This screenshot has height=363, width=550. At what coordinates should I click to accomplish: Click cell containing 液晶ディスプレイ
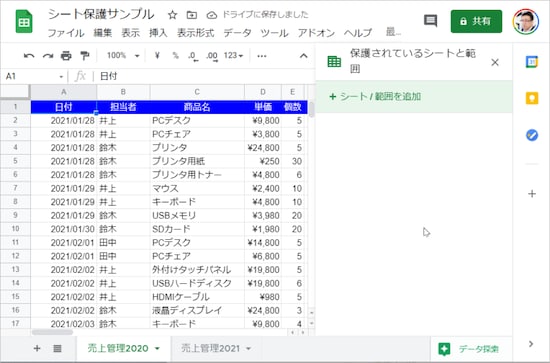(197, 310)
